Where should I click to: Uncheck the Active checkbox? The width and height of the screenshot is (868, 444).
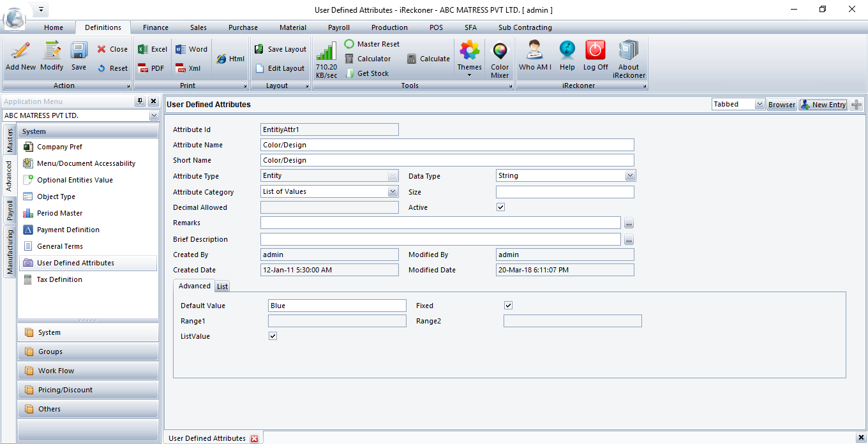click(x=500, y=207)
